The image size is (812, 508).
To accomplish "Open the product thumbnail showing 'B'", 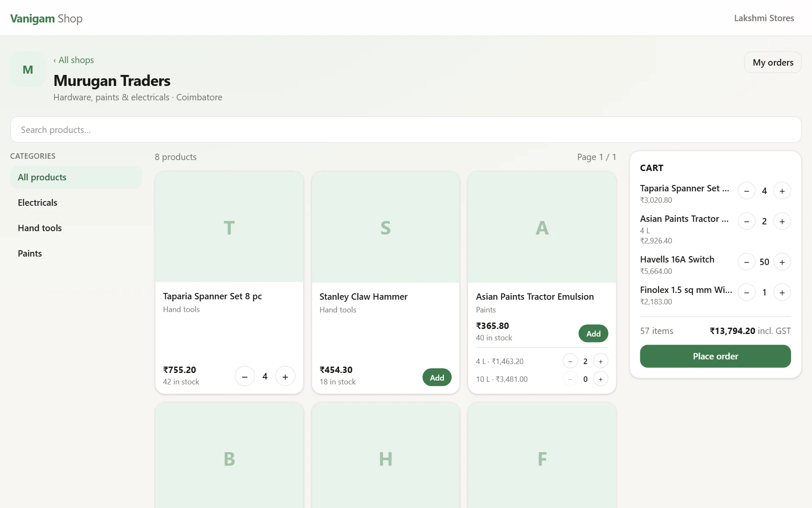I will pos(229,456).
